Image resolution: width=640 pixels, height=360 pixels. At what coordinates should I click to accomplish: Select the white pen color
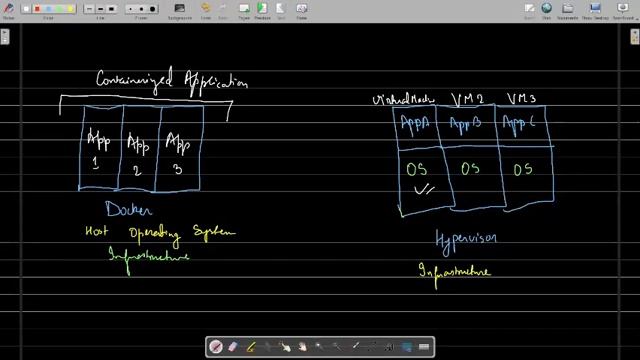pyautogui.click(x=27, y=9)
